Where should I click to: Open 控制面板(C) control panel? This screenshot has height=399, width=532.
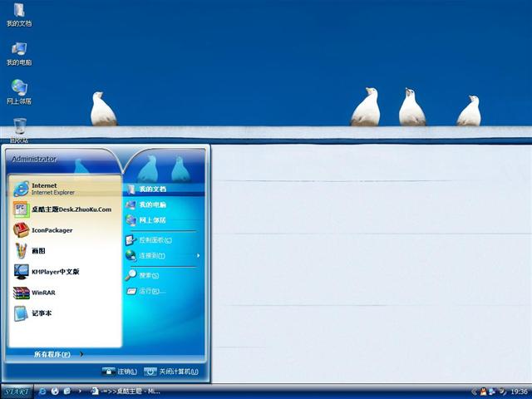click(x=155, y=239)
